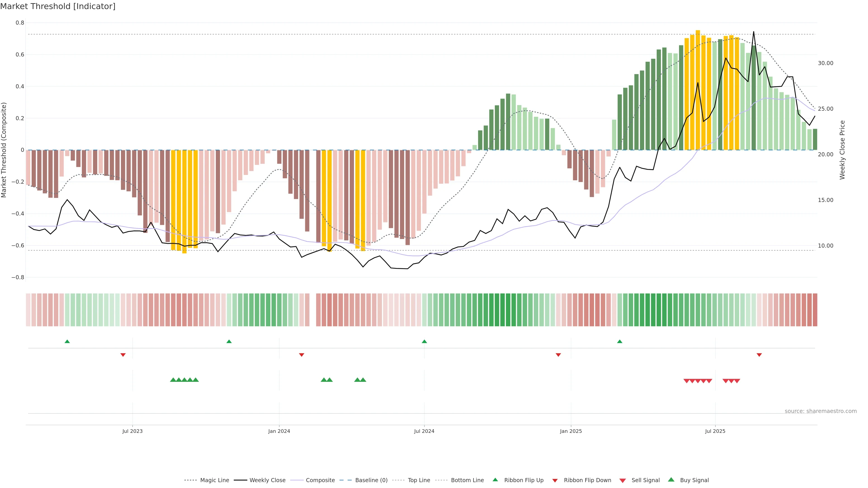Click the Baseline (0) dashed blue legend swatch

click(x=345, y=480)
